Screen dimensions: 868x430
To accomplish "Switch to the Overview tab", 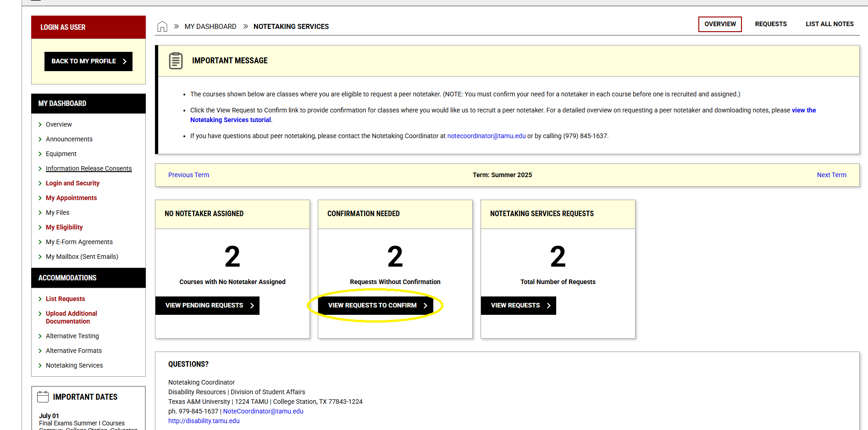I will point(720,24).
